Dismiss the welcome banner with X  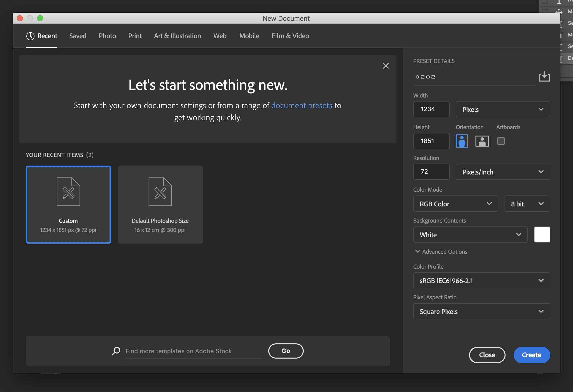386,66
